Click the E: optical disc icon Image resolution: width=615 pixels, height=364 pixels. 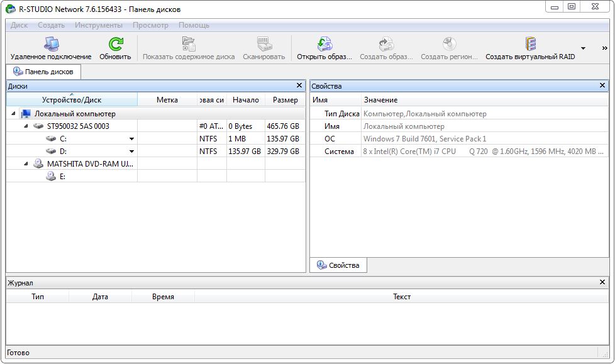pos(51,176)
